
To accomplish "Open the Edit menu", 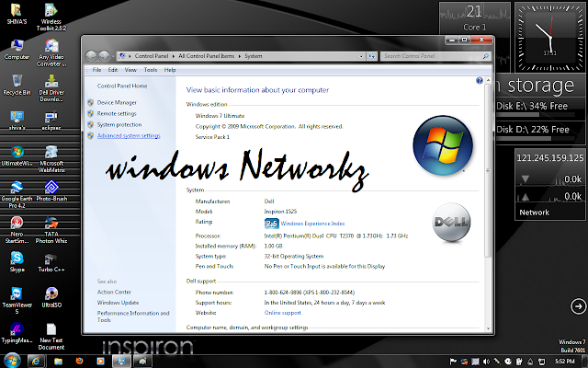I will tap(113, 70).
